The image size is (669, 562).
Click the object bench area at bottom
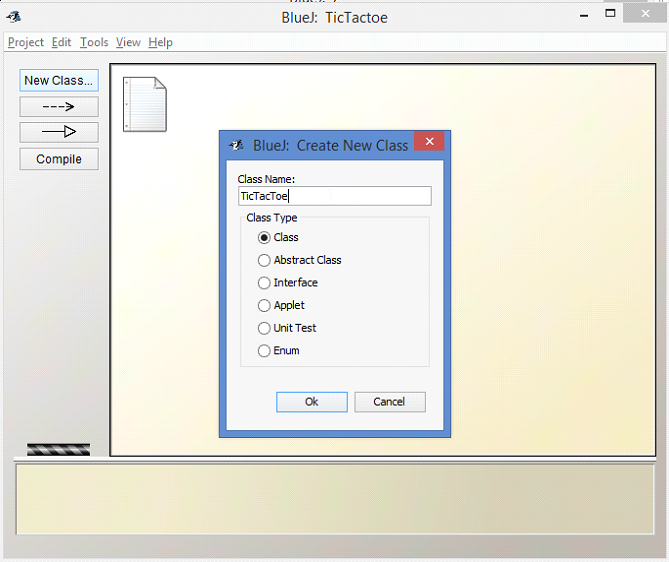coord(335,499)
